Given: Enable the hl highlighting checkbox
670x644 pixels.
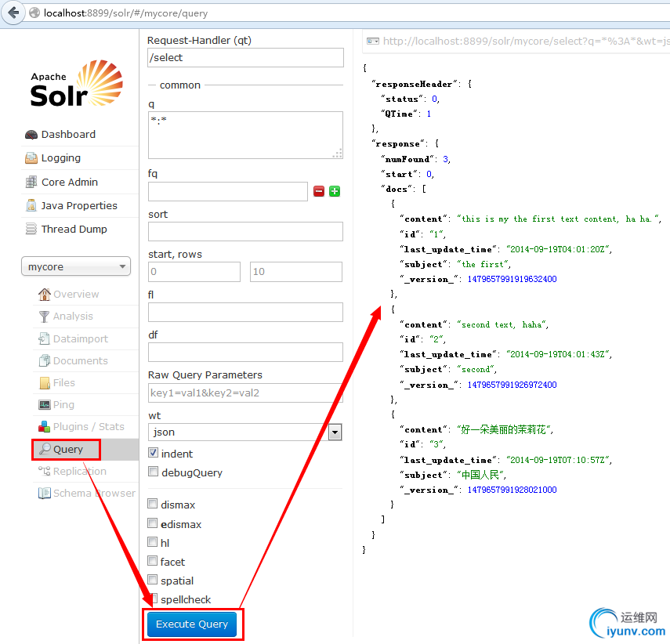Looking at the screenshot, I should coord(153,542).
